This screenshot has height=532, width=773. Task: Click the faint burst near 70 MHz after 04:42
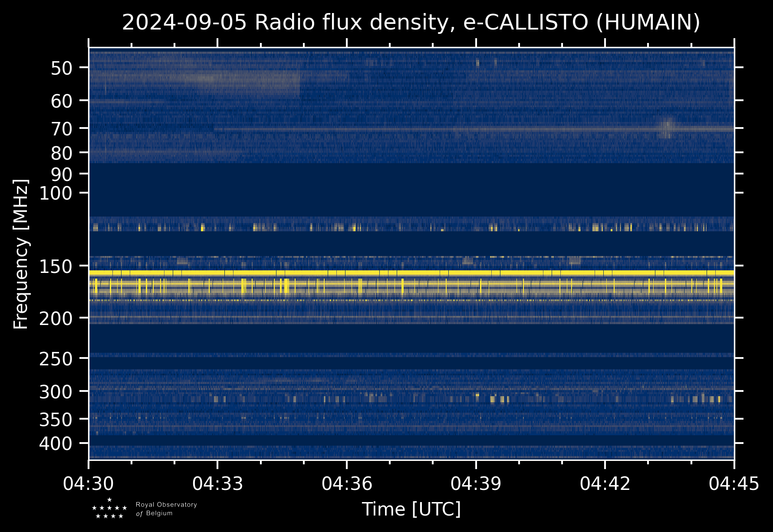coord(666,127)
